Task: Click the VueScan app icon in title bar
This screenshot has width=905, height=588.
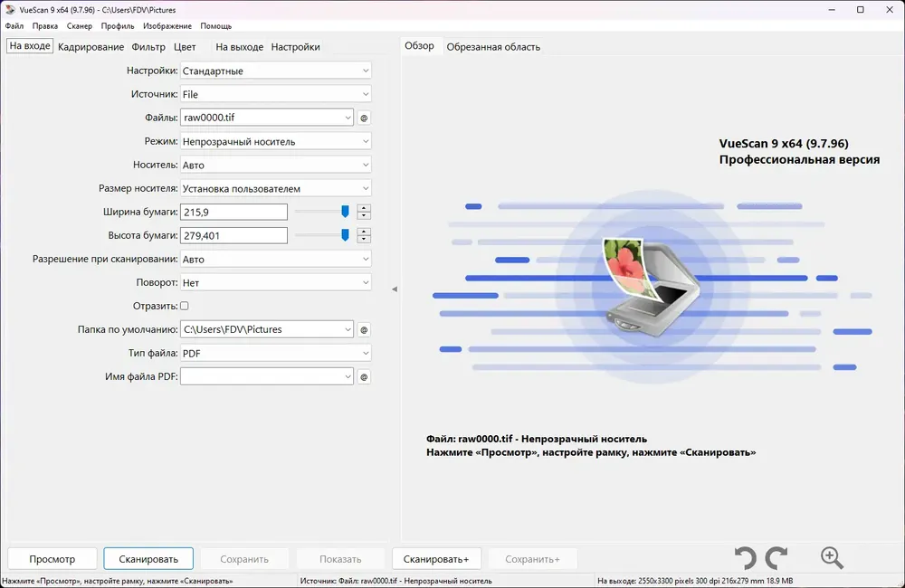Action: [x=10, y=9]
